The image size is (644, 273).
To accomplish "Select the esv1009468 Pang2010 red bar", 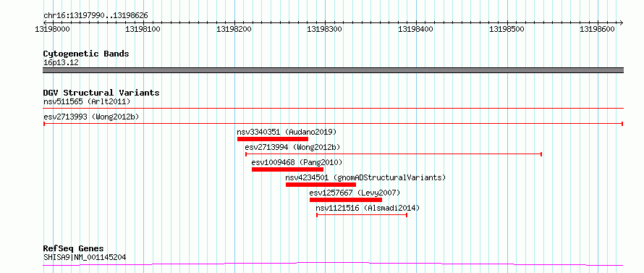I will tap(287, 169).
